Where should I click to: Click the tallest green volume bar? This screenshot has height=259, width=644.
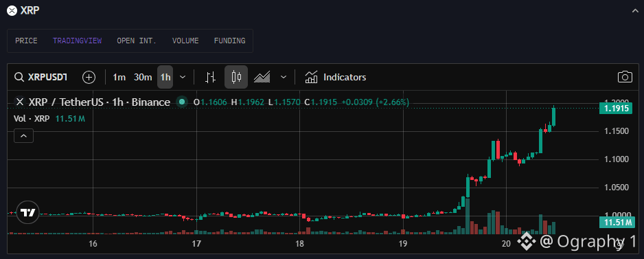click(468, 216)
